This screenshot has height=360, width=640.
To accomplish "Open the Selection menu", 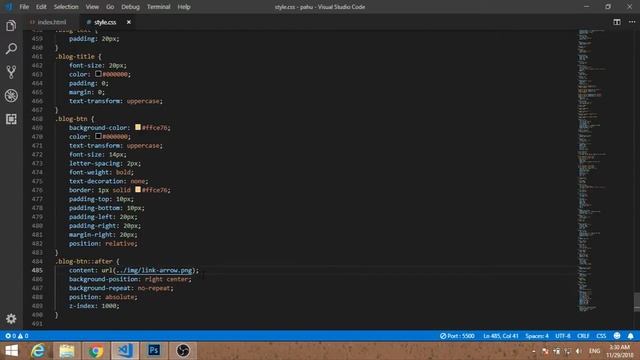I will coord(66,7).
